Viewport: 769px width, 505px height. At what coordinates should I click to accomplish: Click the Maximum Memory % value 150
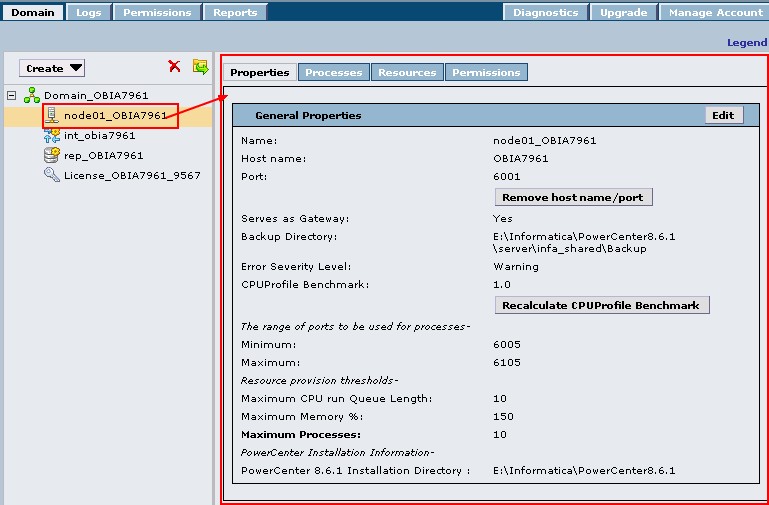click(503, 417)
